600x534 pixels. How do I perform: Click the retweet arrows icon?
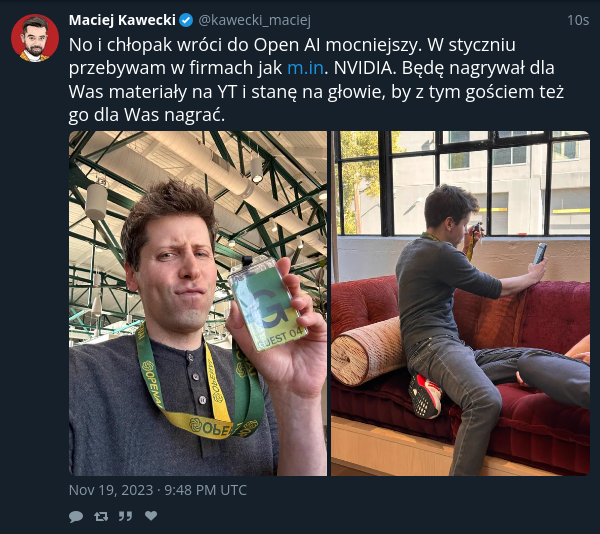coord(101,516)
